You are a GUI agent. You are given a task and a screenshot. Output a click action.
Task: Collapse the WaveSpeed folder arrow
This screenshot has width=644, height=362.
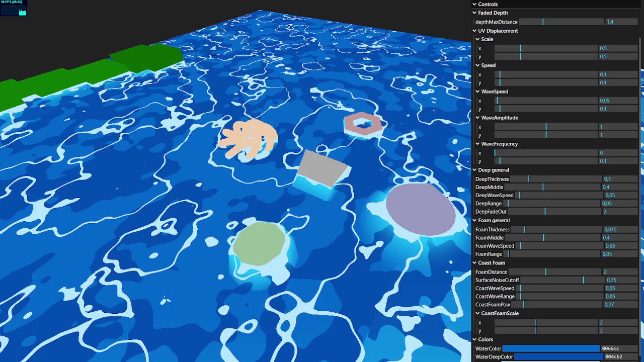point(477,92)
